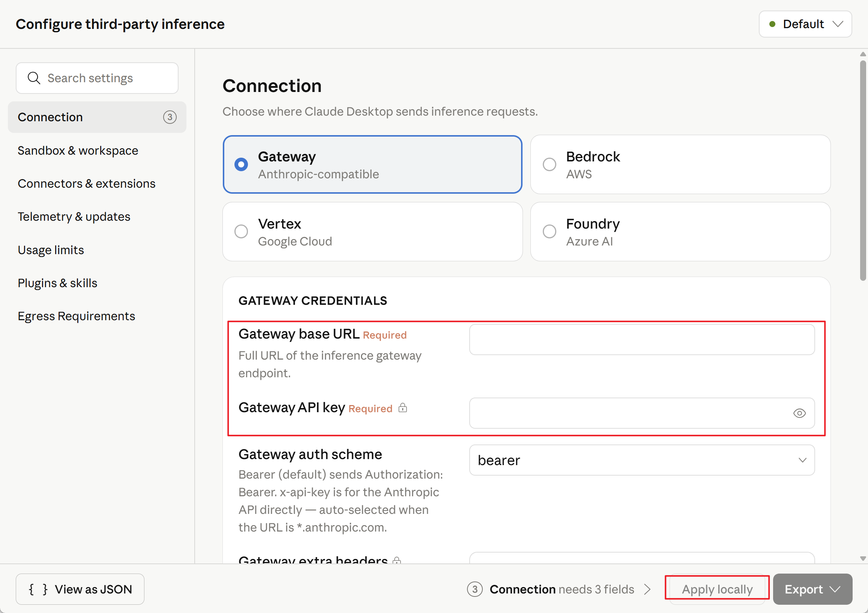
Task: Go to Connectors & extensions
Action: point(97,184)
